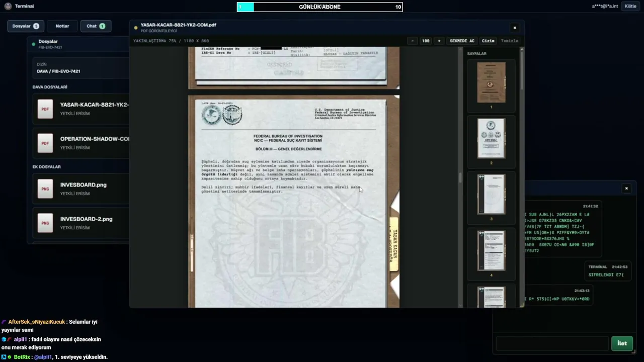644x362 pixels.
Task: Open the YASAR-KACAR PDF file icon
Action: click(x=45, y=109)
